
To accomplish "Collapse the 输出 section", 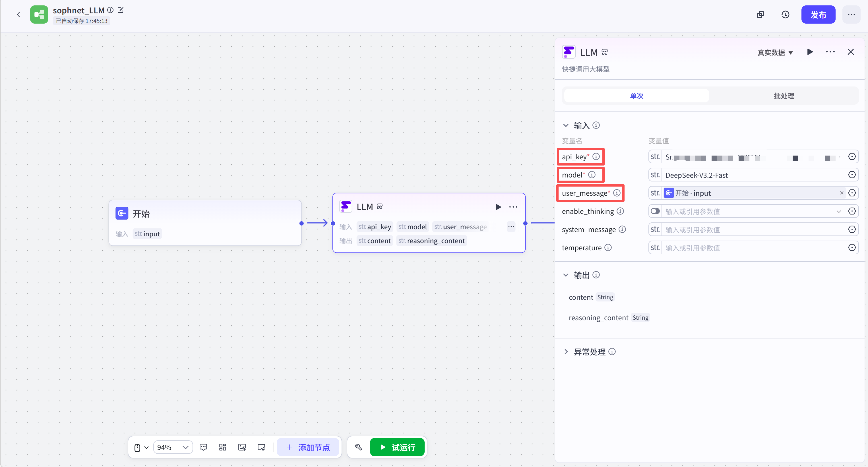I will point(566,275).
